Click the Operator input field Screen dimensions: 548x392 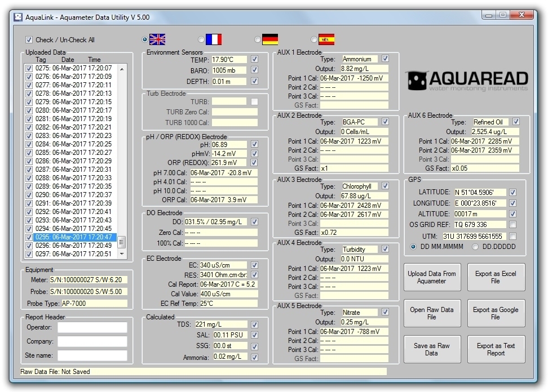tap(92, 328)
